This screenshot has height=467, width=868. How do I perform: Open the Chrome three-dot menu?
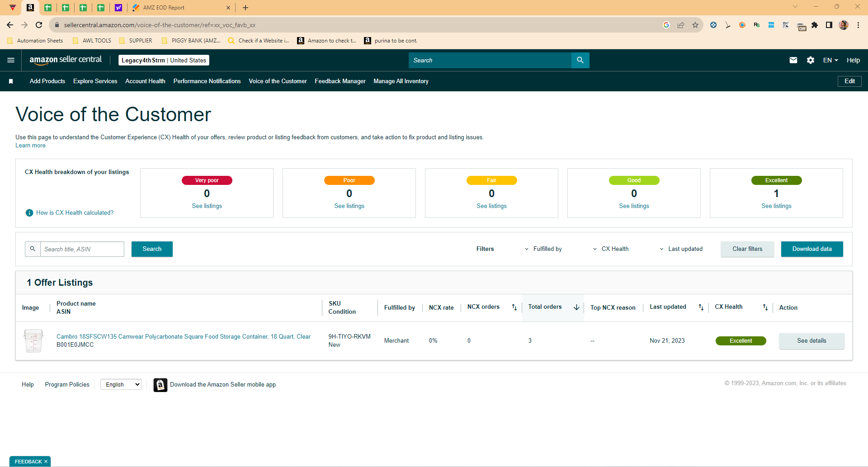pos(858,25)
